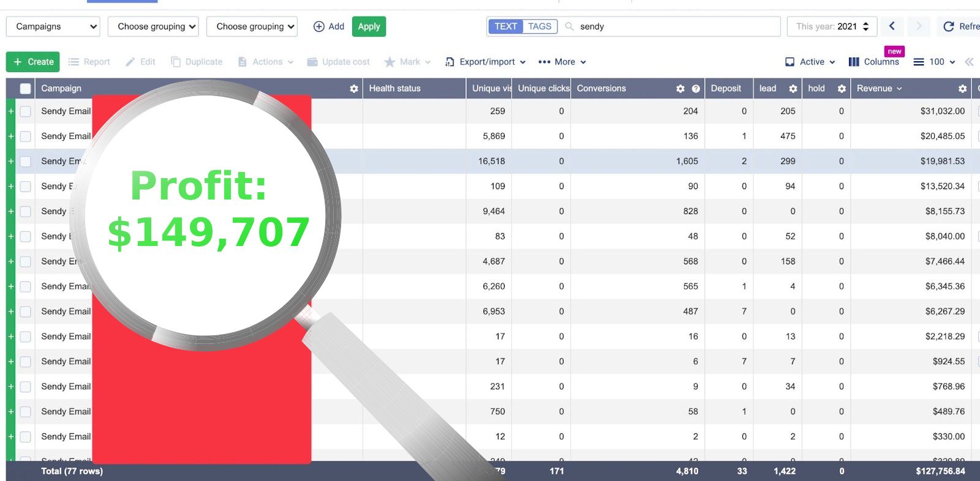Select checkbox of the $19,981.53 revenue row
The height and width of the screenshot is (481, 980).
[26, 162]
